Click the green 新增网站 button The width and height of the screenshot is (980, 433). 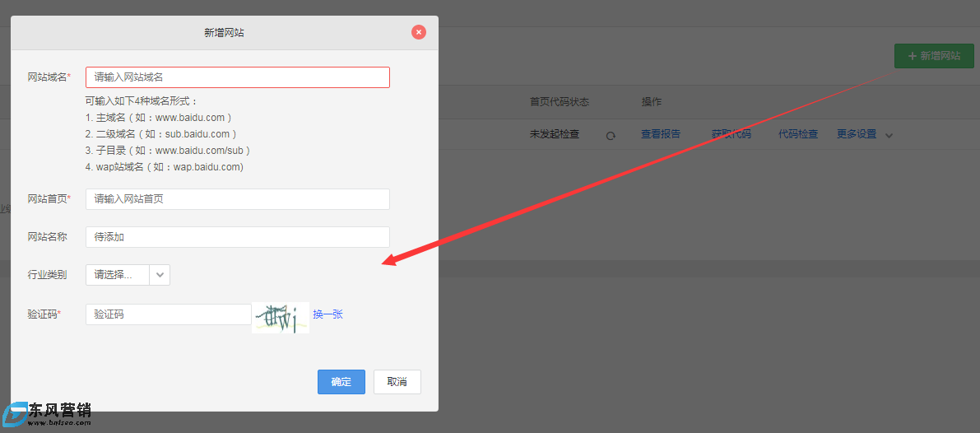tap(935, 56)
